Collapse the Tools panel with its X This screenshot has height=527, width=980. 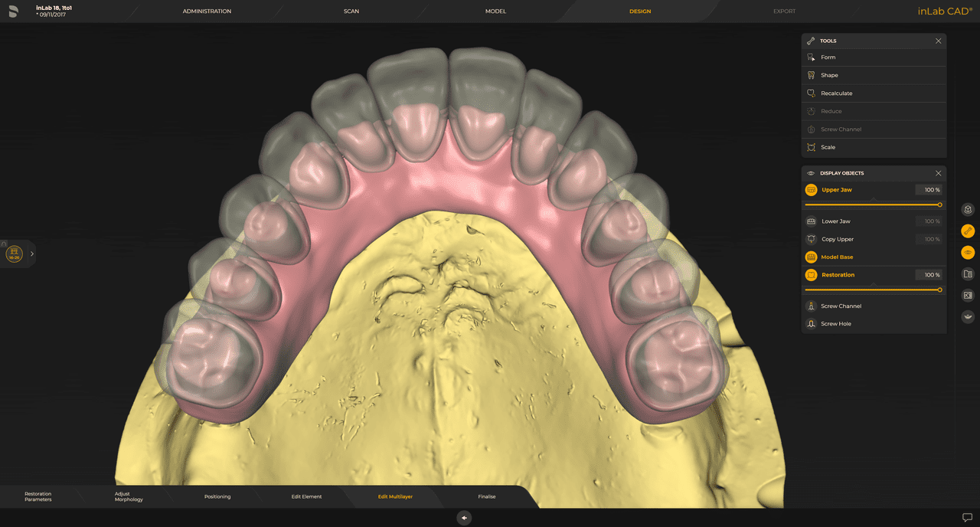(938, 41)
